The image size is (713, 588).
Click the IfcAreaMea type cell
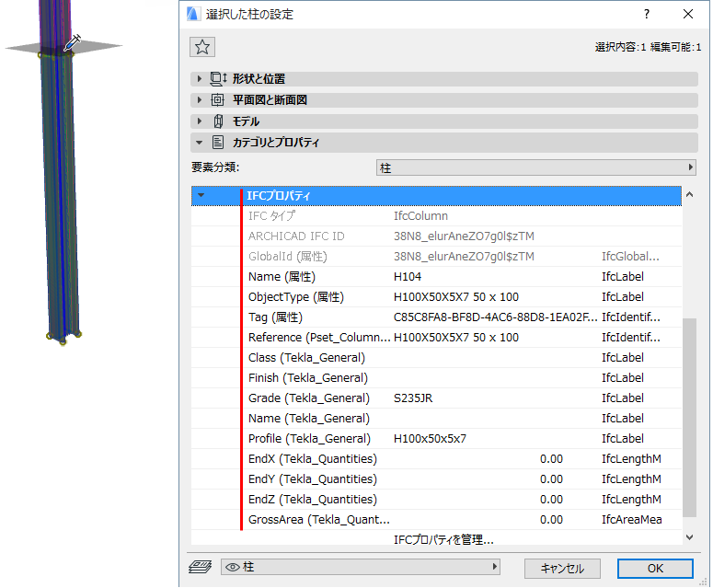pyautogui.click(x=632, y=519)
